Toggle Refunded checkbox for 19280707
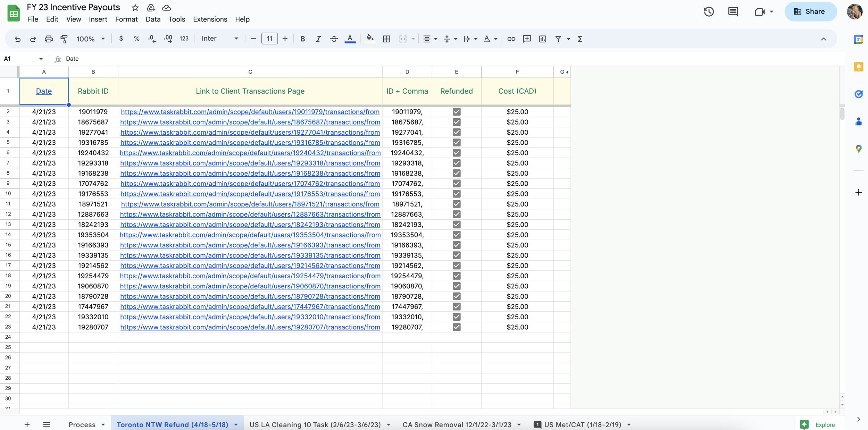The image size is (868, 430). click(x=457, y=327)
